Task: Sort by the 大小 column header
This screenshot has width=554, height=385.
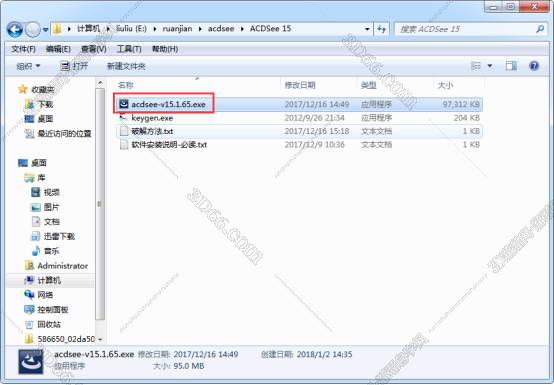Action: click(445, 85)
